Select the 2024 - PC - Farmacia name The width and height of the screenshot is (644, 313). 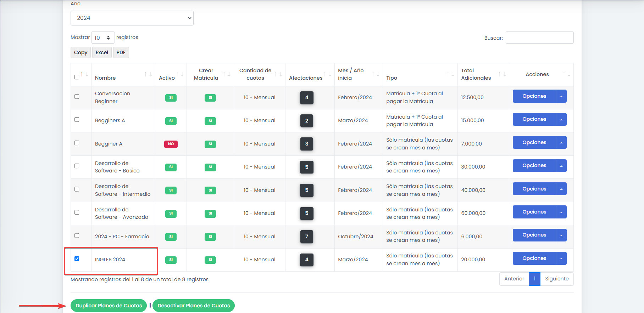[x=122, y=237]
